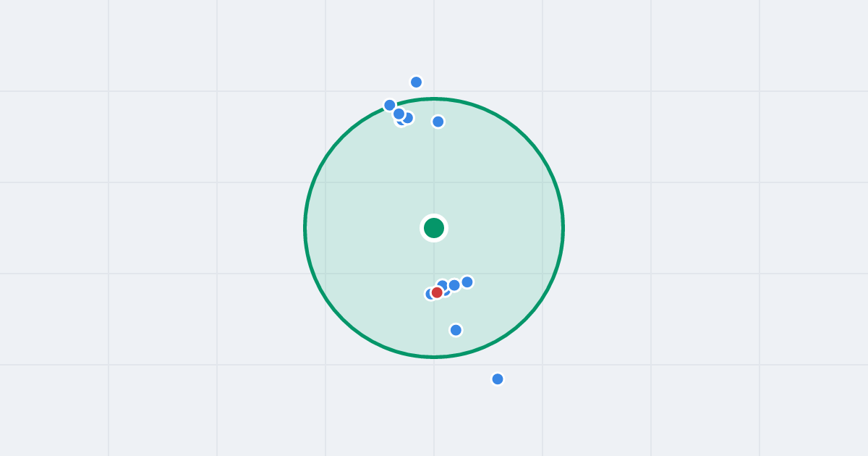Select the lone blue marker directly below the red one
This screenshot has height=456, width=868.
[x=456, y=330]
